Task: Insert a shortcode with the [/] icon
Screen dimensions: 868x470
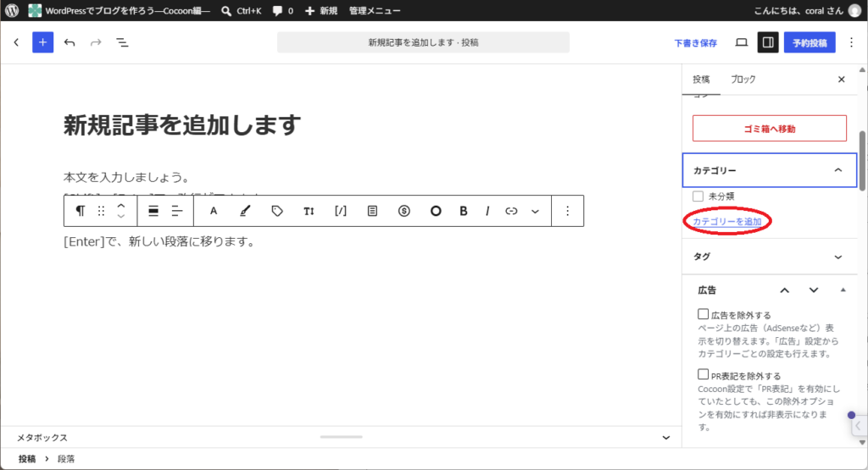Action: (x=341, y=211)
